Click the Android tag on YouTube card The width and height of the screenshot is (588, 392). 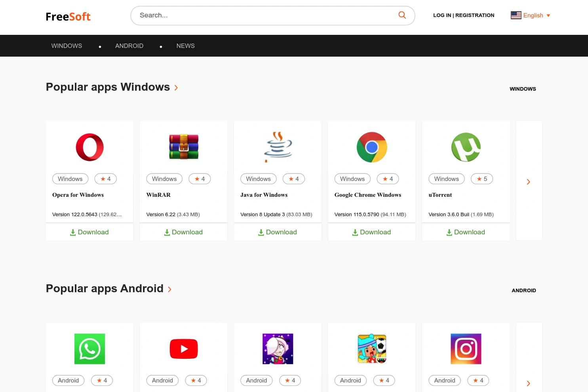click(x=162, y=381)
